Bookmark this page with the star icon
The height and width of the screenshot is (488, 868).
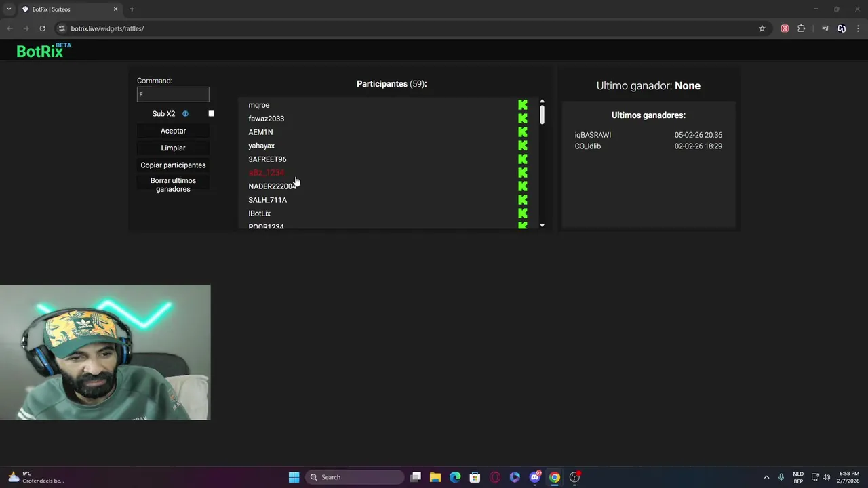762,28
